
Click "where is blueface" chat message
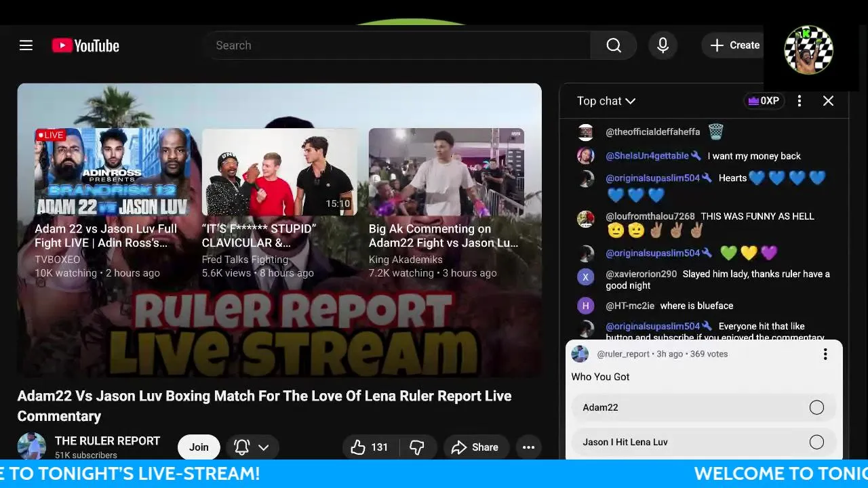coord(696,306)
